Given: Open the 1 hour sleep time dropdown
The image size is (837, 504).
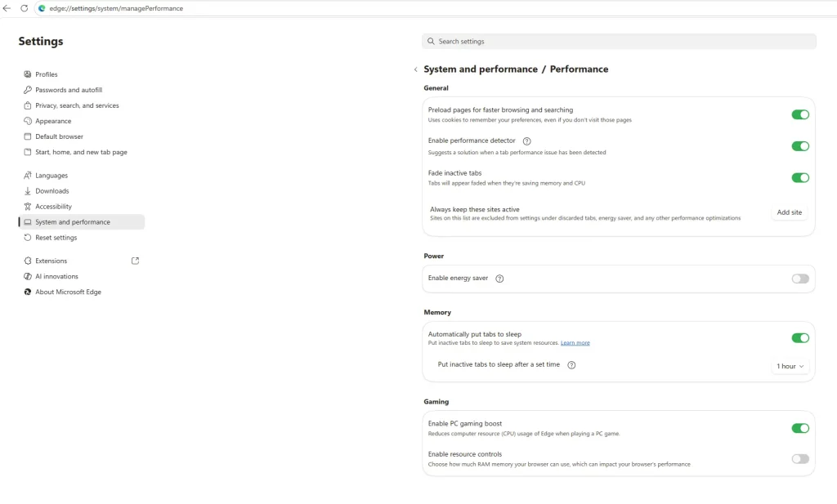Looking at the screenshot, I should pyautogui.click(x=790, y=366).
